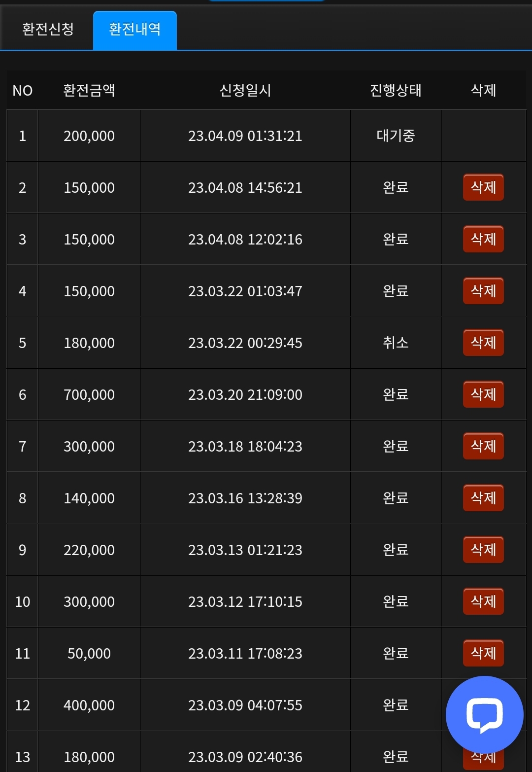Delete the 220,000 entry in row 9
This screenshot has height=772, width=532.
click(x=483, y=550)
